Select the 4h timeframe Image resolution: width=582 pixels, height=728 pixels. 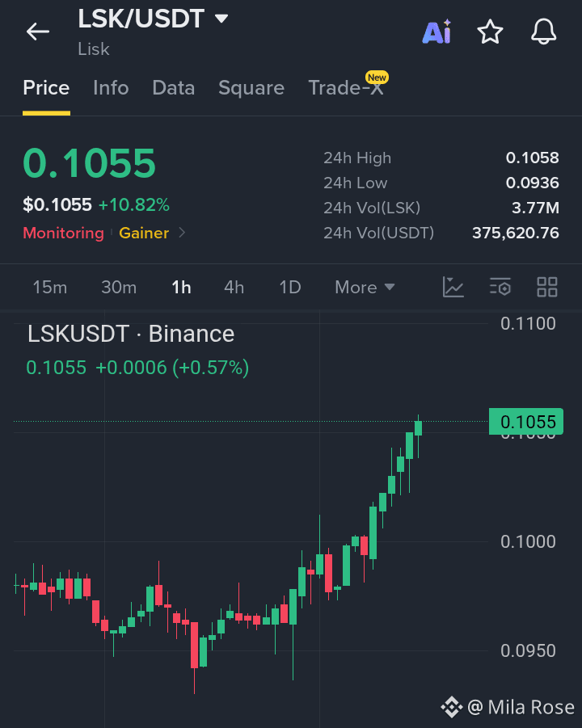234,287
